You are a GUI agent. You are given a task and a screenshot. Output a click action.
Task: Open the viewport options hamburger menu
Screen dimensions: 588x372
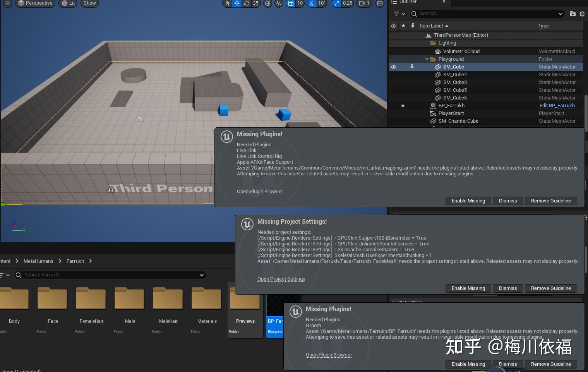[7, 3]
